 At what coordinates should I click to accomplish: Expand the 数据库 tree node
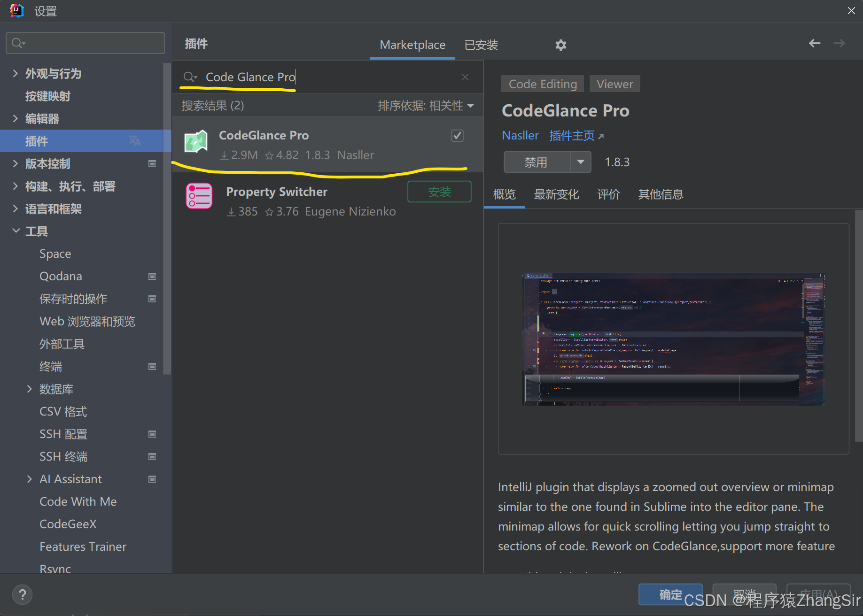pyautogui.click(x=30, y=389)
